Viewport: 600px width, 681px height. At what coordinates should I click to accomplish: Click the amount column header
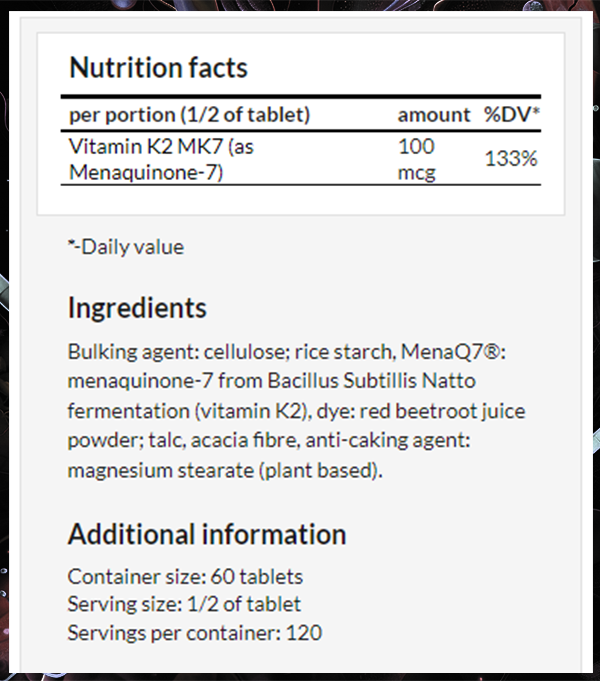click(x=434, y=115)
